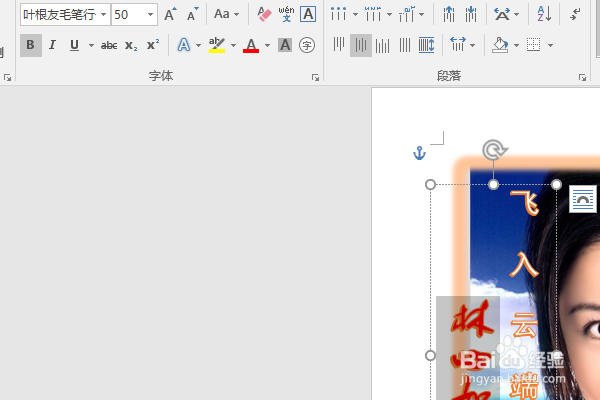
Task: Select distributed alignment button
Action: [x=427, y=45]
